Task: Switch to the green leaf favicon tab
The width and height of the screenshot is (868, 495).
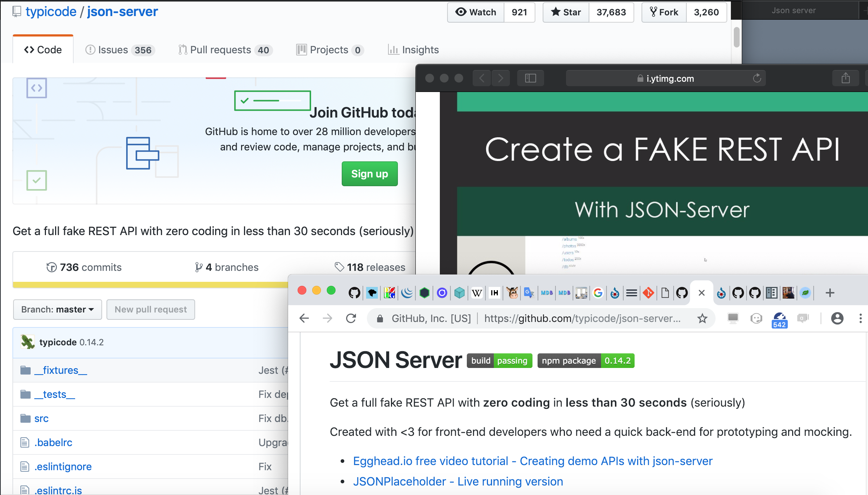Action: click(x=805, y=293)
